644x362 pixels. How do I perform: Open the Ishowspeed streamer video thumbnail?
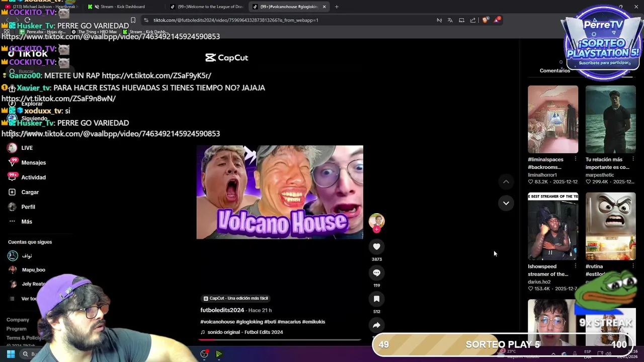tap(553, 226)
